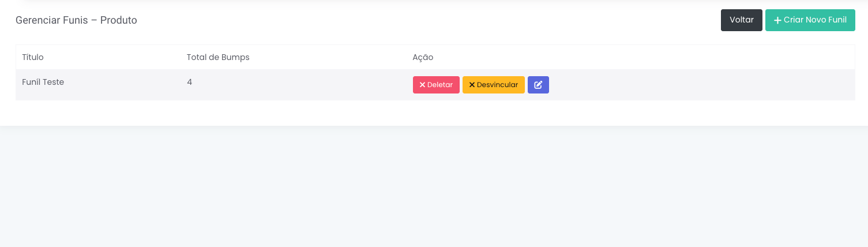Click the Ação column header
This screenshot has height=247, width=868.
click(x=423, y=57)
